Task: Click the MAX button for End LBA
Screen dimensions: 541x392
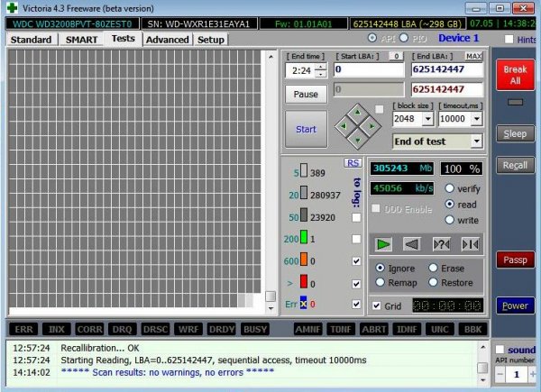Action: click(473, 56)
